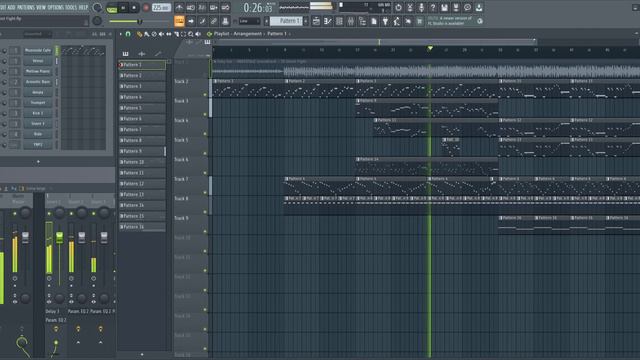The height and width of the screenshot is (360, 640).
Task: Toggle Pat/Song mode switch
Action: 111,8
